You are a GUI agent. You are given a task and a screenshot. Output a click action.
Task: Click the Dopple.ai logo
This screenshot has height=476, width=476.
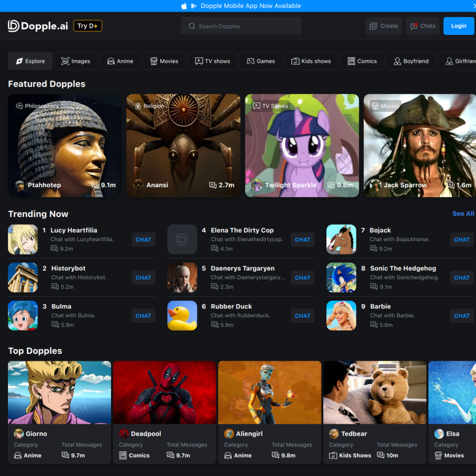(38, 26)
